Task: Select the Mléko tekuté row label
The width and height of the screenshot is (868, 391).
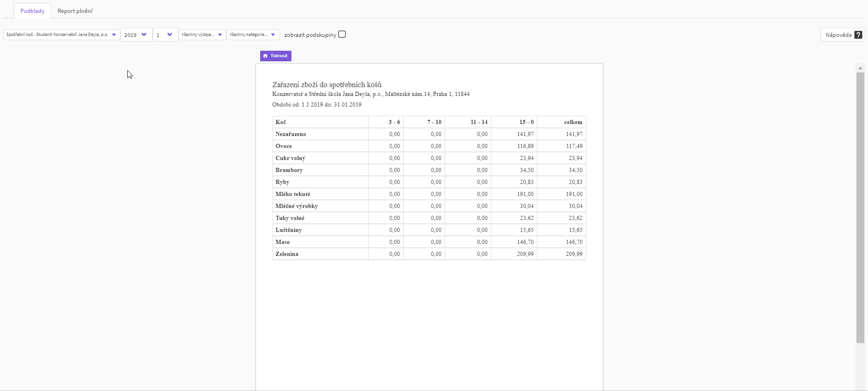Action: click(x=293, y=194)
